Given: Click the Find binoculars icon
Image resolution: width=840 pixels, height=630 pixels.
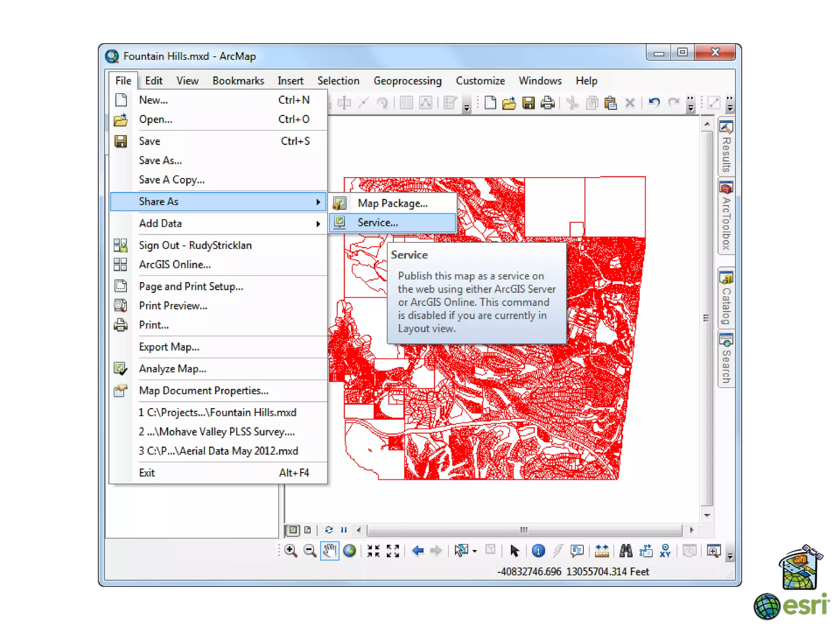Looking at the screenshot, I should click(x=625, y=550).
